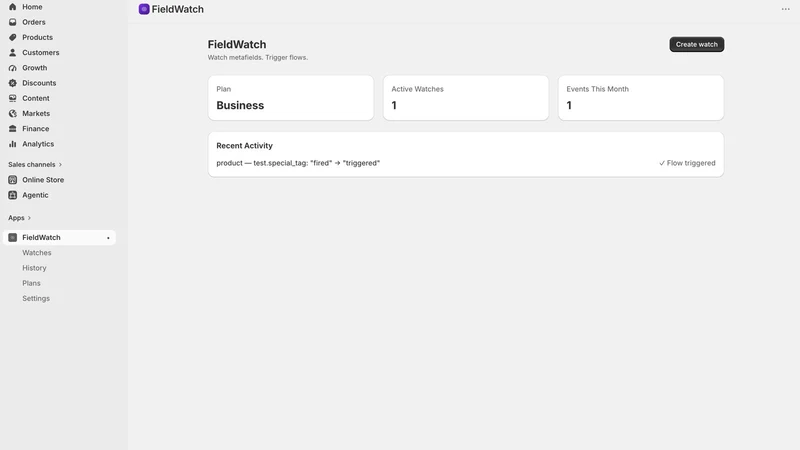The image size is (800, 450).
Task: Open the Content menu label
Action: point(36,98)
